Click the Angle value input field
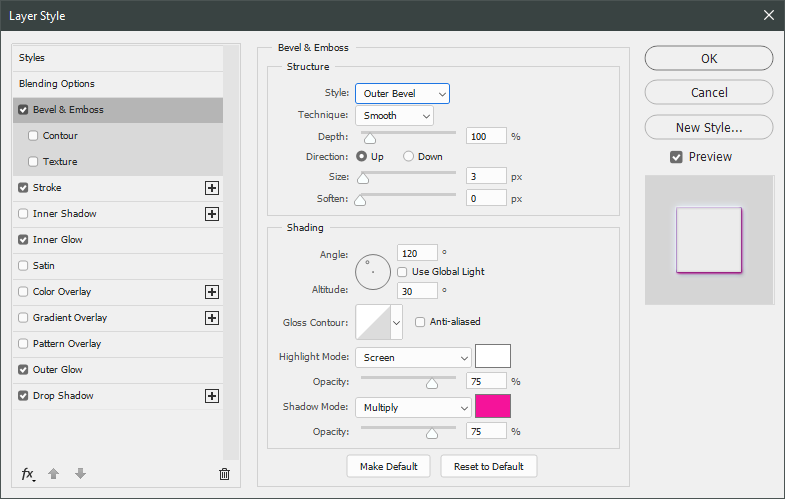785x499 pixels. click(417, 253)
